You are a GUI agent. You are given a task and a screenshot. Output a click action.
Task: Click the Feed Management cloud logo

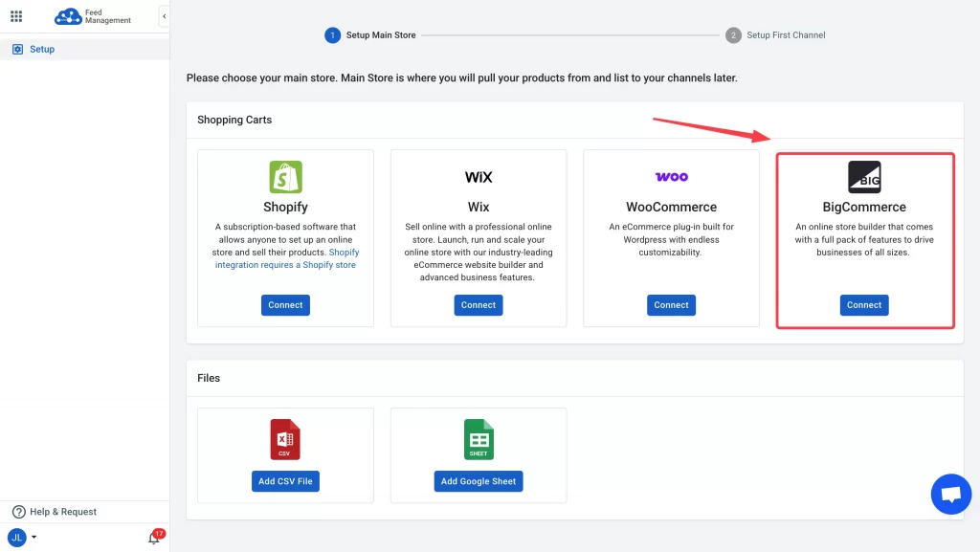pos(67,15)
